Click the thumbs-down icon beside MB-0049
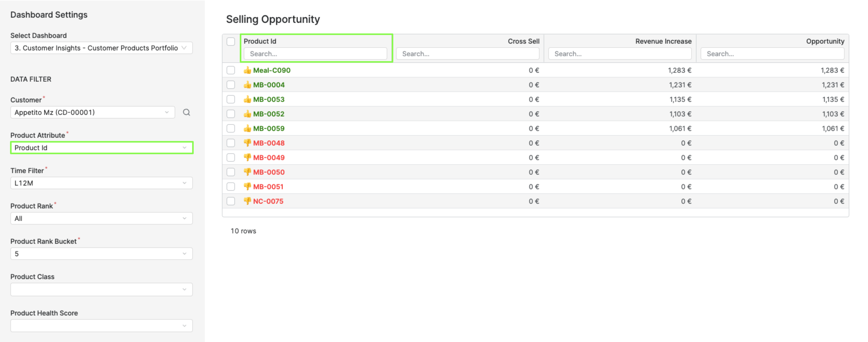The image size is (868, 342). pos(248,157)
